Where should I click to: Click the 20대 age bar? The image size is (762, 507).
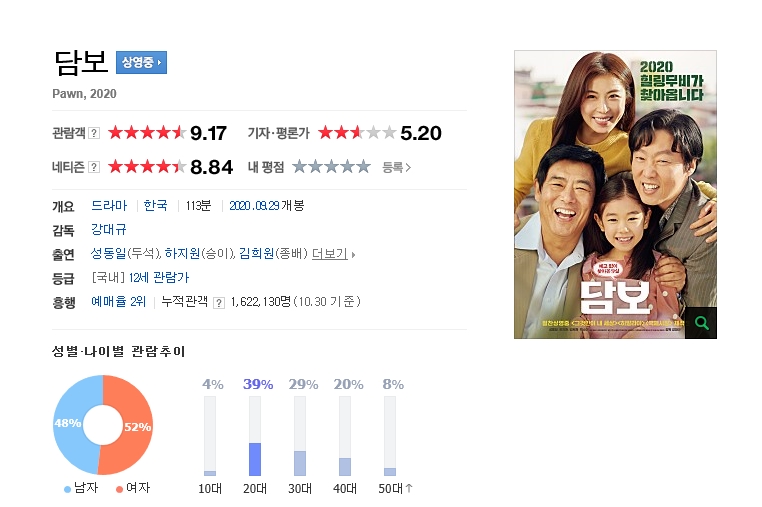coord(255,436)
